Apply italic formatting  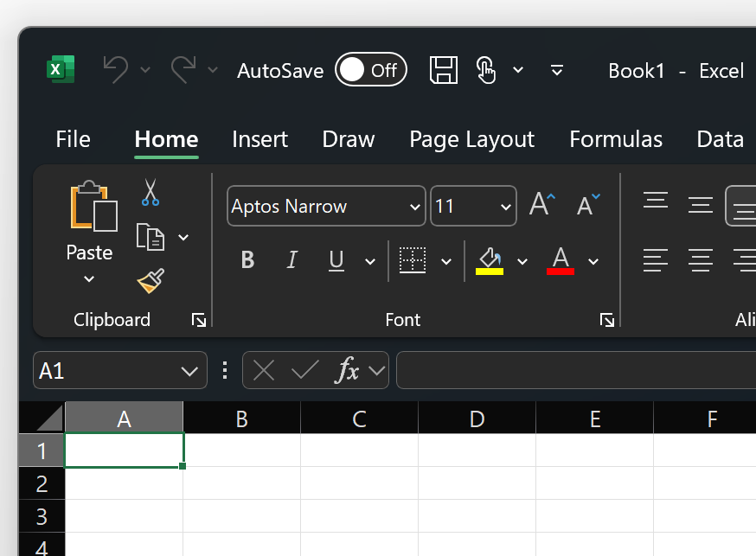(292, 259)
